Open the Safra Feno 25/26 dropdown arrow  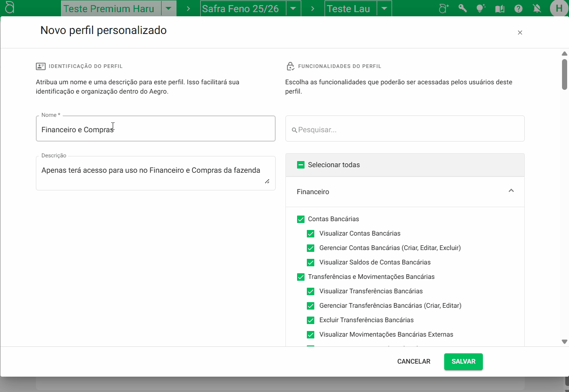293,8
